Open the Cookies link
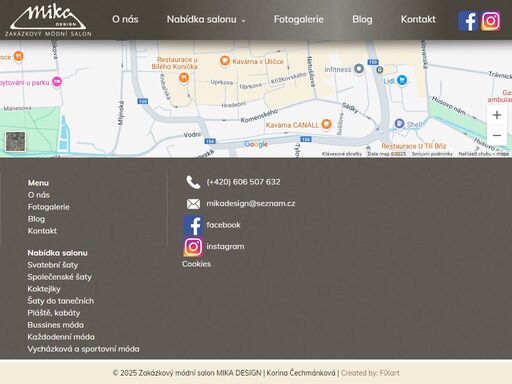This screenshot has height=384, width=512. click(x=196, y=264)
